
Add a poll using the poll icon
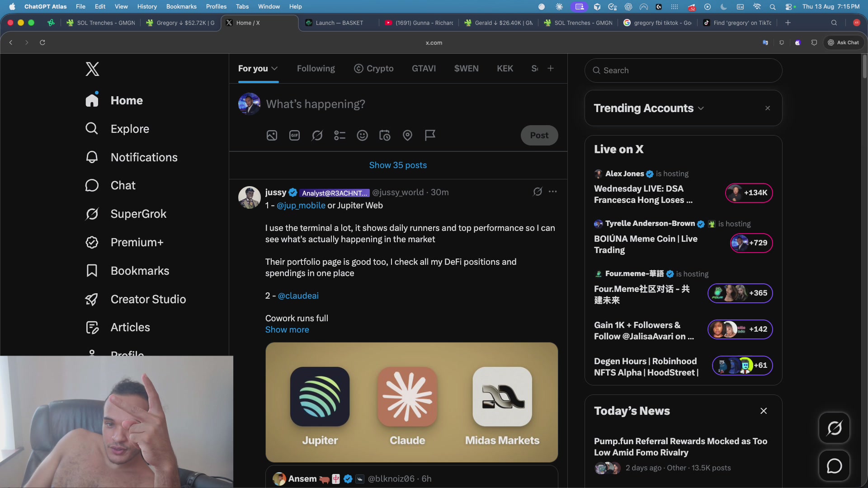[x=340, y=135]
